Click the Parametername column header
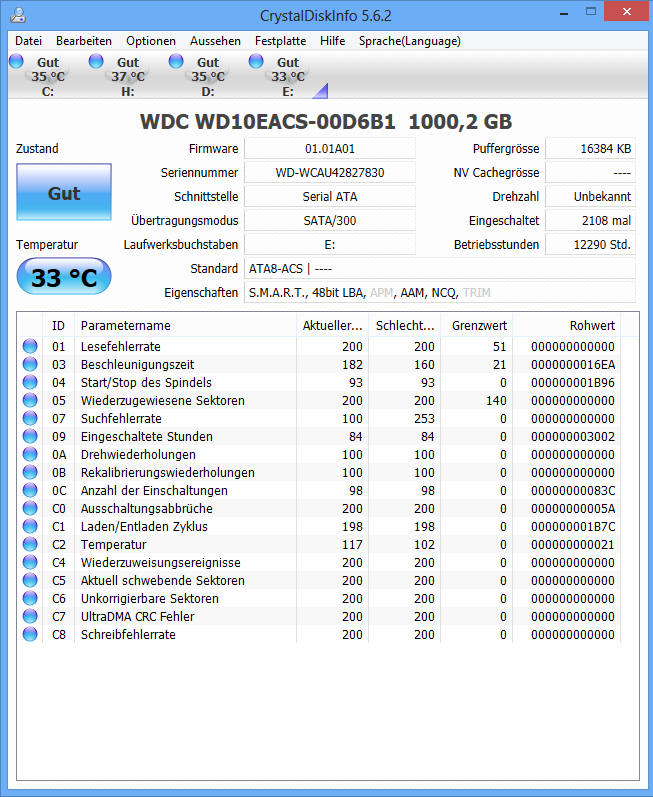Screen dimensions: 653x797 point(185,325)
